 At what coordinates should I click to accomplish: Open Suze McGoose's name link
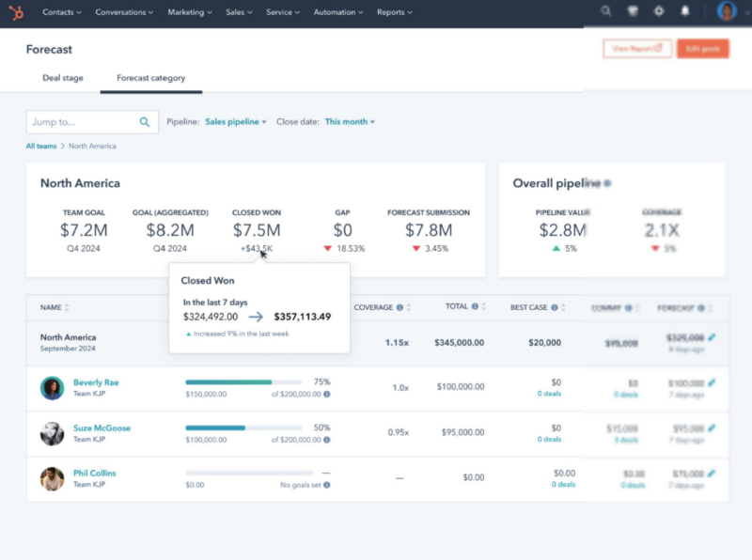click(x=102, y=428)
